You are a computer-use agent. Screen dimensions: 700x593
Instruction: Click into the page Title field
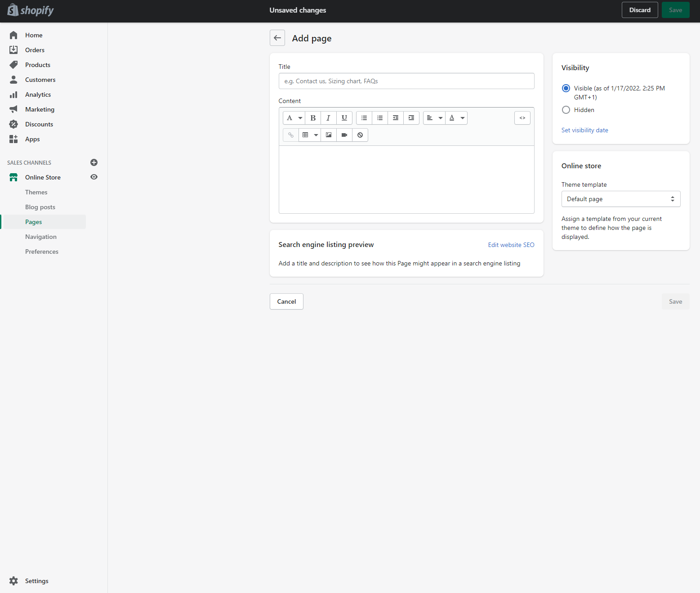(406, 81)
